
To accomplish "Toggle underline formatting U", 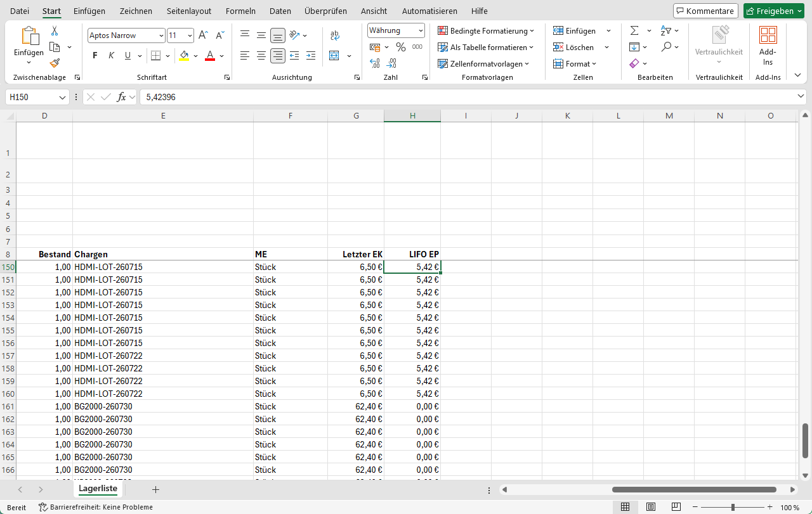I will coord(128,56).
